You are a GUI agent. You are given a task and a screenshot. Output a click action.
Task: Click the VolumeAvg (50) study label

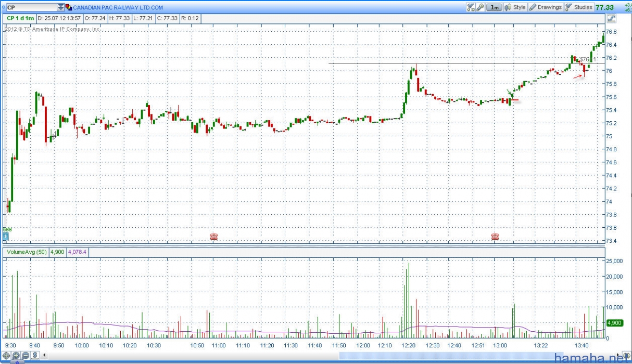tap(26, 252)
